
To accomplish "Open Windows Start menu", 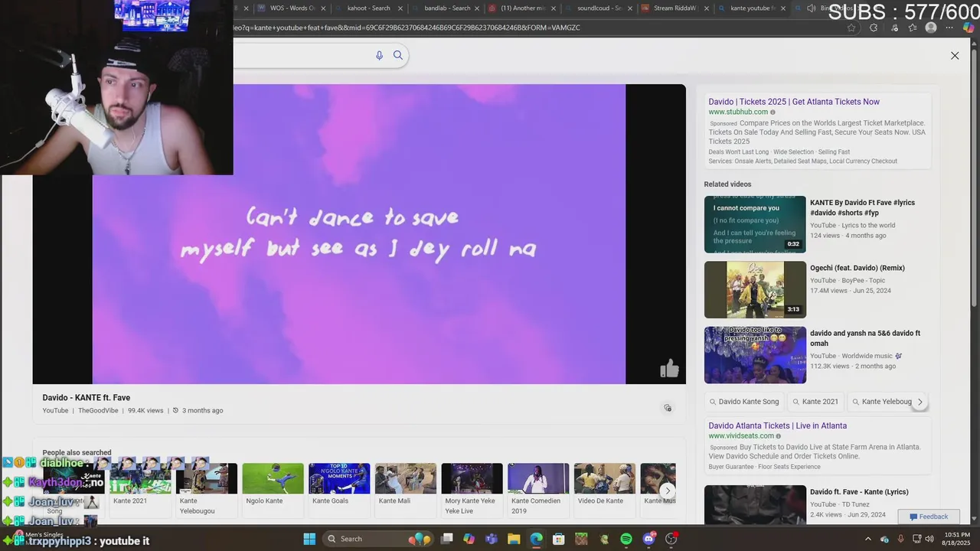I will tap(309, 539).
